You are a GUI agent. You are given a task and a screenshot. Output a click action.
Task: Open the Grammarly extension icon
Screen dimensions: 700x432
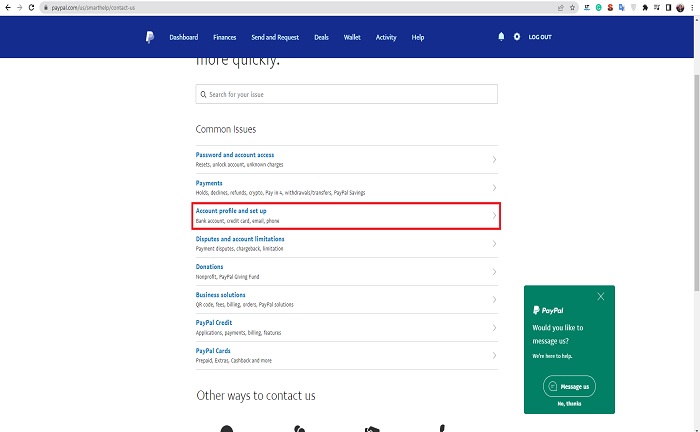coord(599,8)
